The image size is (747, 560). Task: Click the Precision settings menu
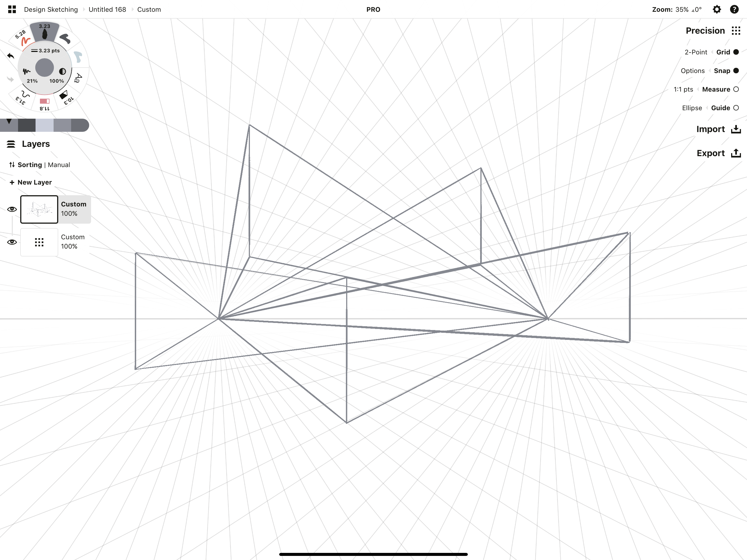pos(735,30)
